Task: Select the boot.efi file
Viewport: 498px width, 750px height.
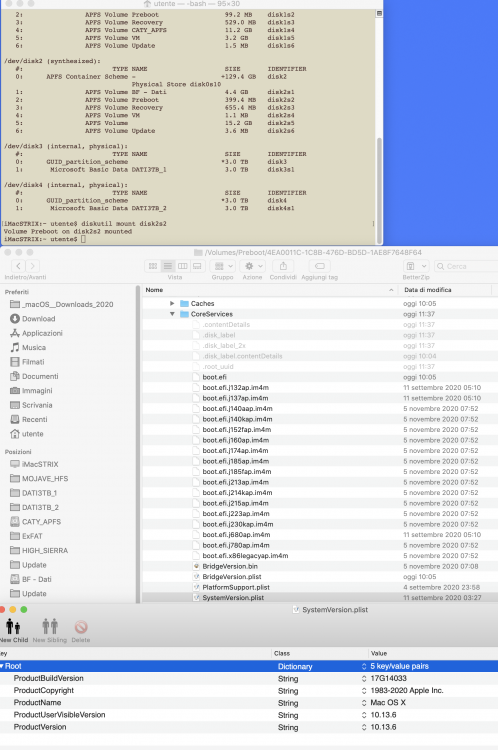Action: (214, 377)
